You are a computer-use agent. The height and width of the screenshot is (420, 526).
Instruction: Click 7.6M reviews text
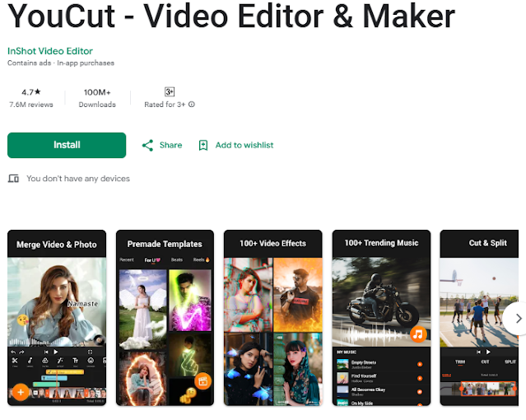(x=30, y=105)
